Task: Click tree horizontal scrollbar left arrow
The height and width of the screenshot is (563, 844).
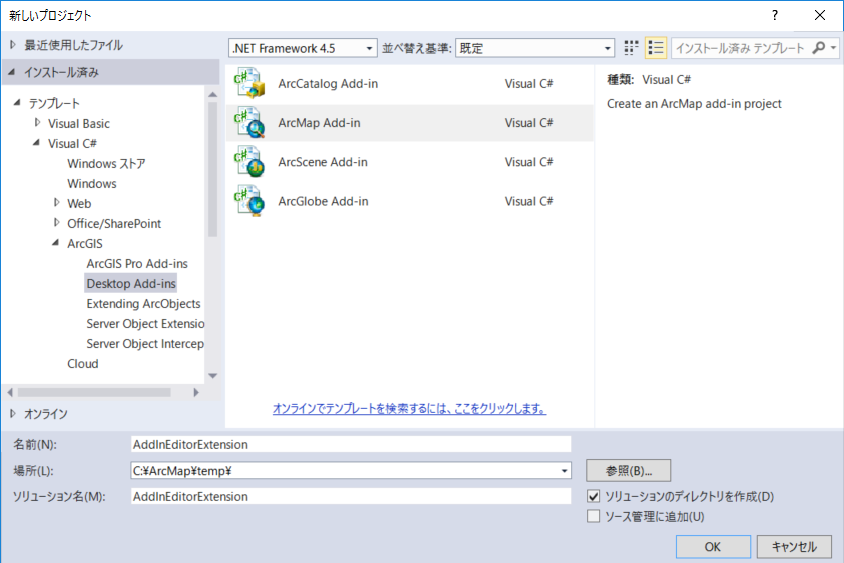Action: tap(10, 392)
